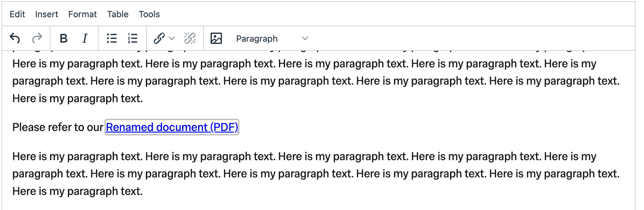The image size is (644, 210).
Task: Toggle Bold formatting
Action: 64,38
